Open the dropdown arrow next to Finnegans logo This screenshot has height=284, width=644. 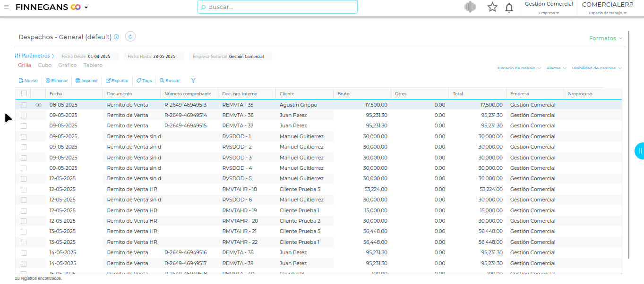pos(86,8)
